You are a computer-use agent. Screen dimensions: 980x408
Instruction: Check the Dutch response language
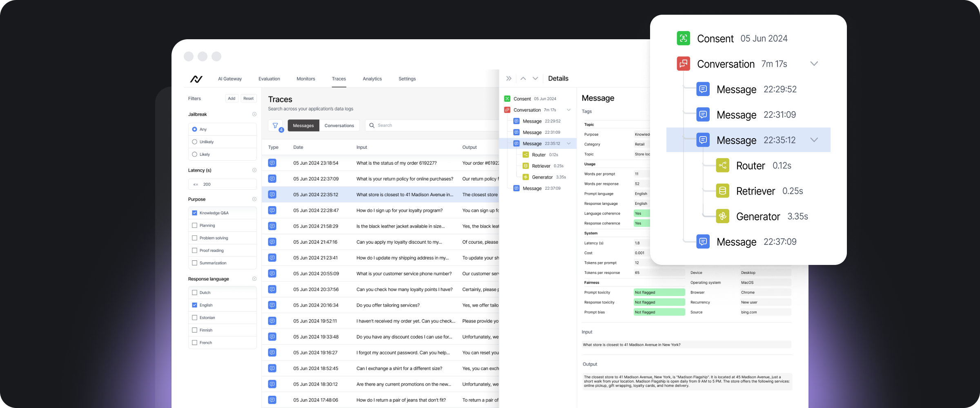point(194,293)
